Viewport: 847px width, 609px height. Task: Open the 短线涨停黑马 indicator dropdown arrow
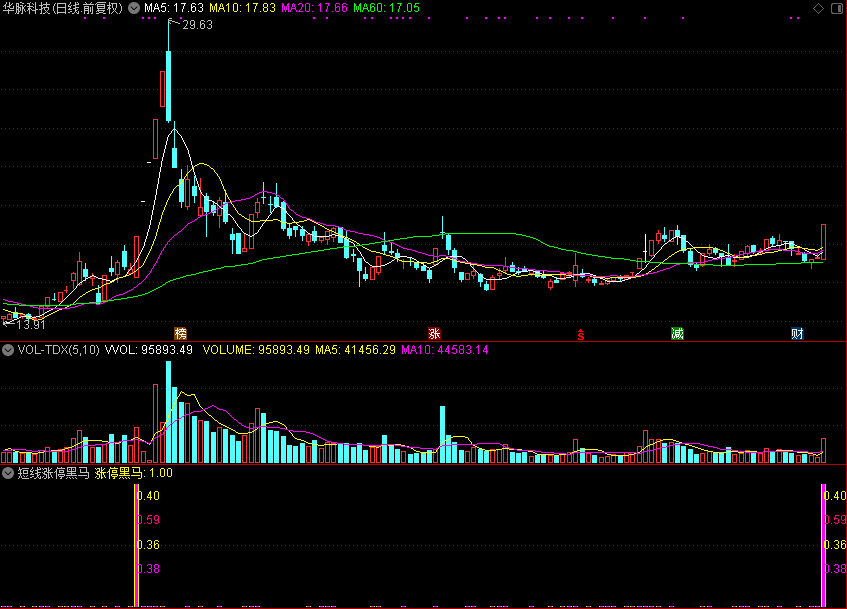[8, 473]
